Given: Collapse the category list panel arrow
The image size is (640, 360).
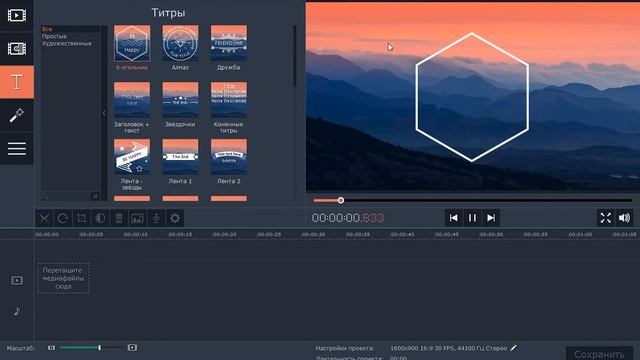Looking at the screenshot, I should click(x=104, y=113).
